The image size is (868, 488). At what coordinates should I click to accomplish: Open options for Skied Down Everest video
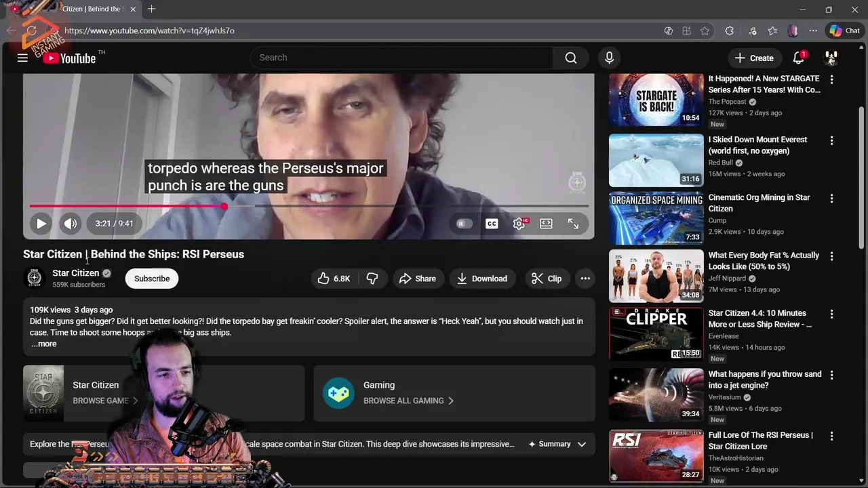click(x=831, y=141)
